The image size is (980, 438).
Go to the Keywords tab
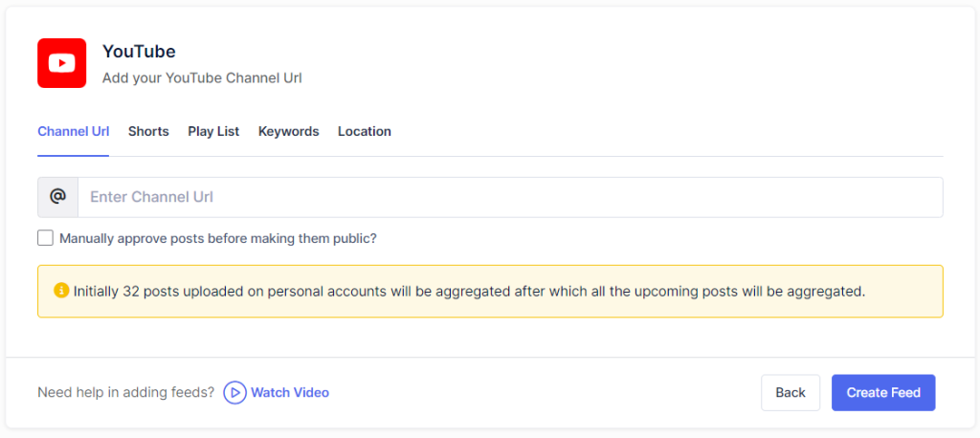(288, 131)
